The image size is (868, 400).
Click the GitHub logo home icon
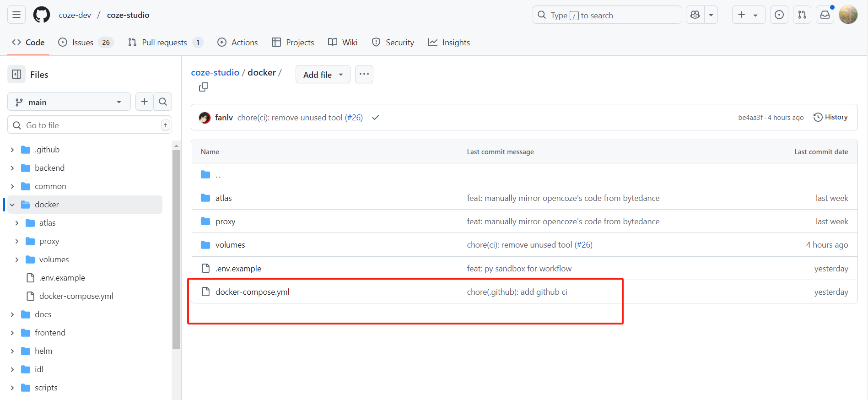pos(42,15)
